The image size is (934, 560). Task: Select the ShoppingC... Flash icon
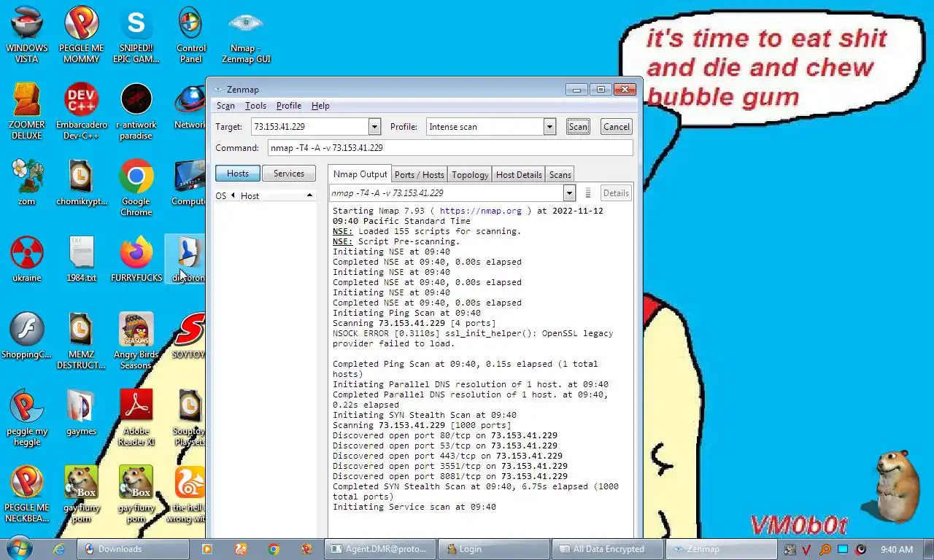(27, 335)
